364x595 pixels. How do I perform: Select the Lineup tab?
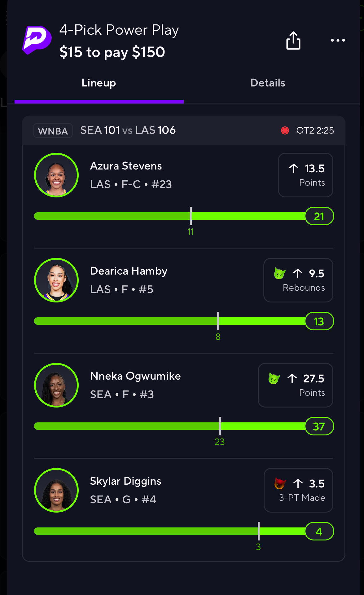99,83
